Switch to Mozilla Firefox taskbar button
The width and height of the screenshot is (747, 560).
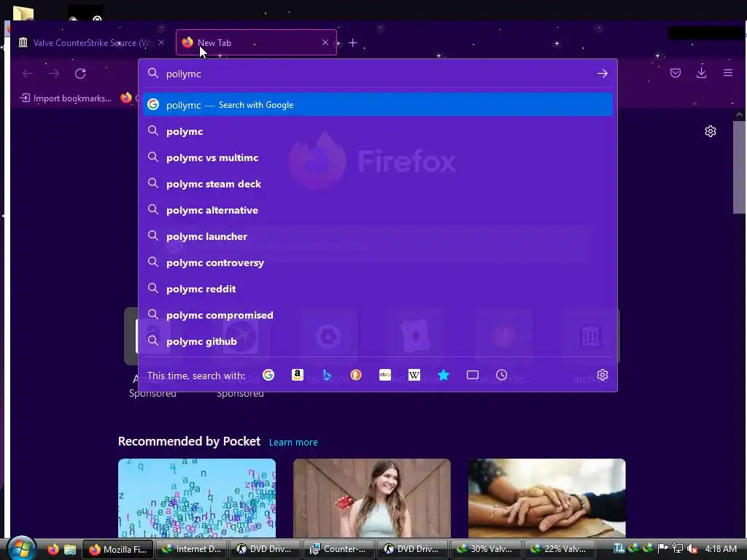tap(117, 549)
